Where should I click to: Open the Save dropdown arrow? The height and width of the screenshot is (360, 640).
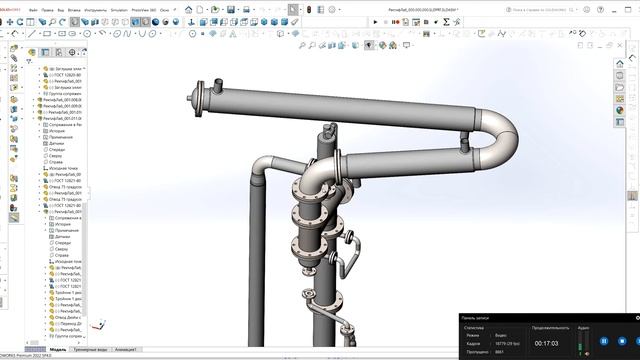(238, 10)
